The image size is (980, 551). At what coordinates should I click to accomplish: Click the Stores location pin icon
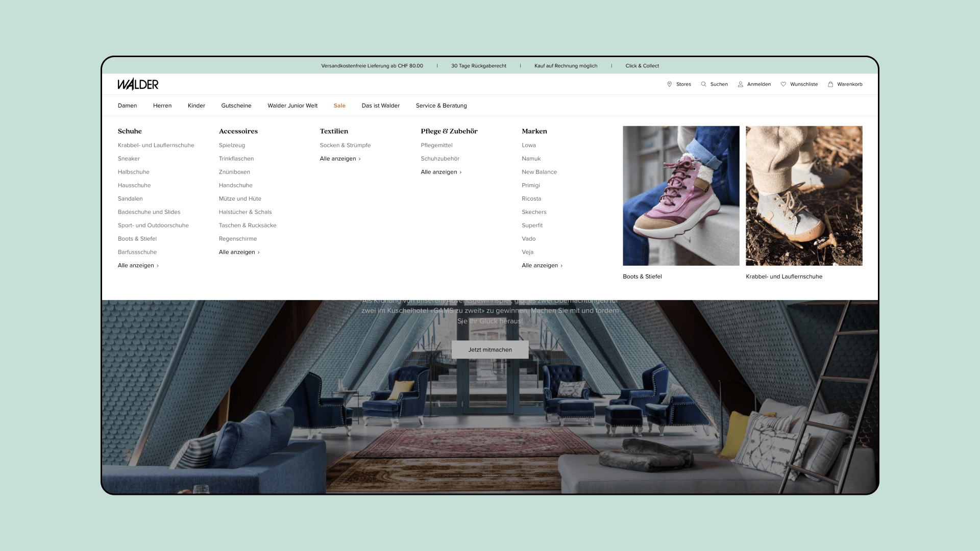[669, 84]
